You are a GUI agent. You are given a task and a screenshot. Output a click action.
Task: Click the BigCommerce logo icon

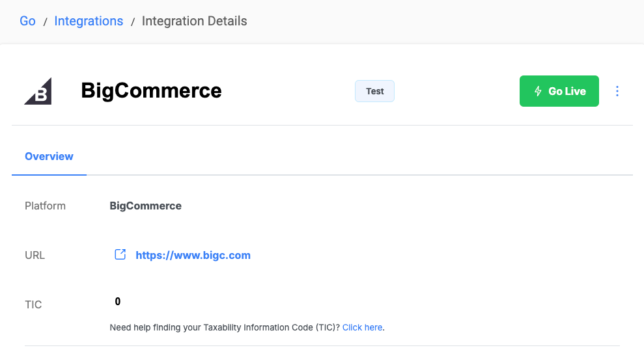coord(38,91)
